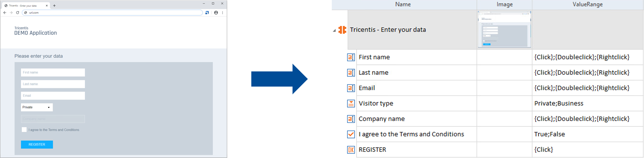This screenshot has width=644, height=158.
Task: Click the orange Tricentis module icon
Action: click(342, 30)
